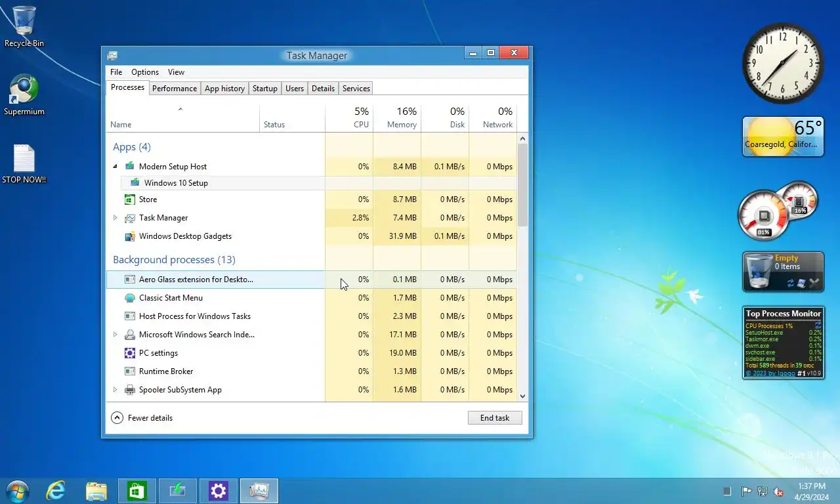Click the muted volume tray icon

point(778,491)
